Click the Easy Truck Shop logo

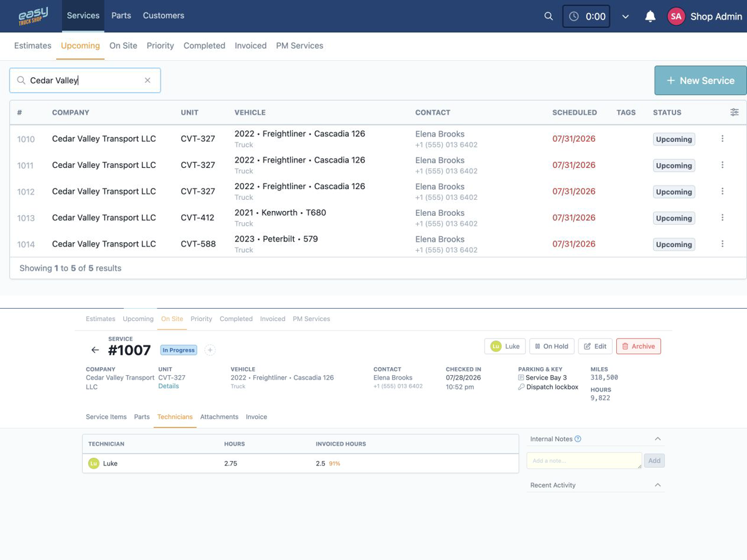coord(33,16)
